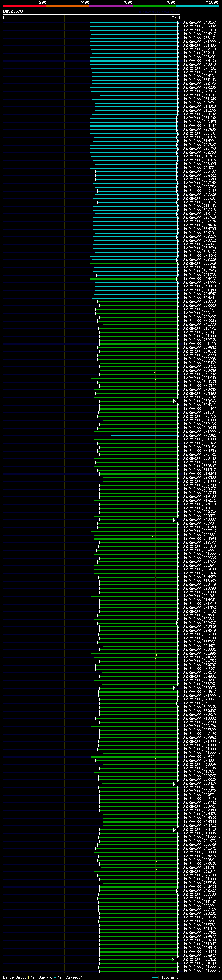Click the cyan ~100% identity color segment
The width and height of the screenshot is (222, 980).
pos(197,6)
